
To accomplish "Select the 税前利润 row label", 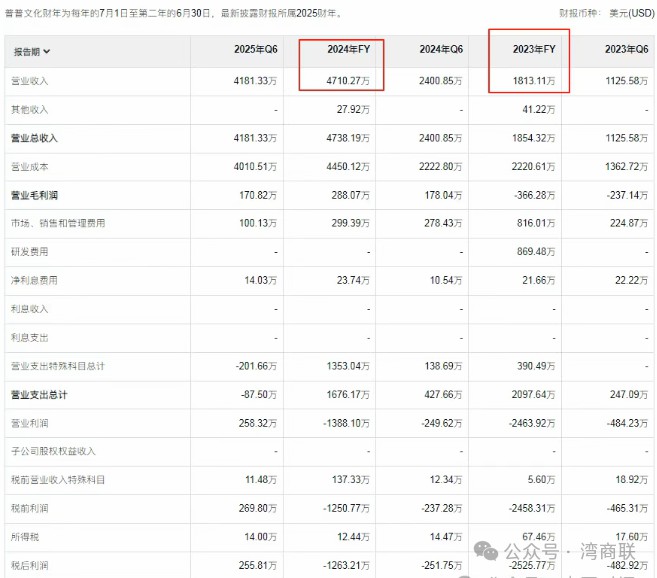I will point(29,508).
